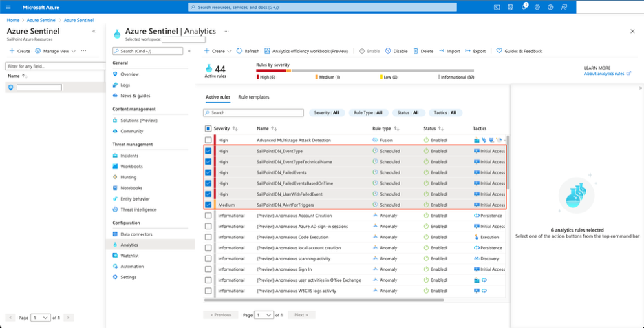
Task: Click Refresh in the Analytics toolbar
Action: (248, 51)
